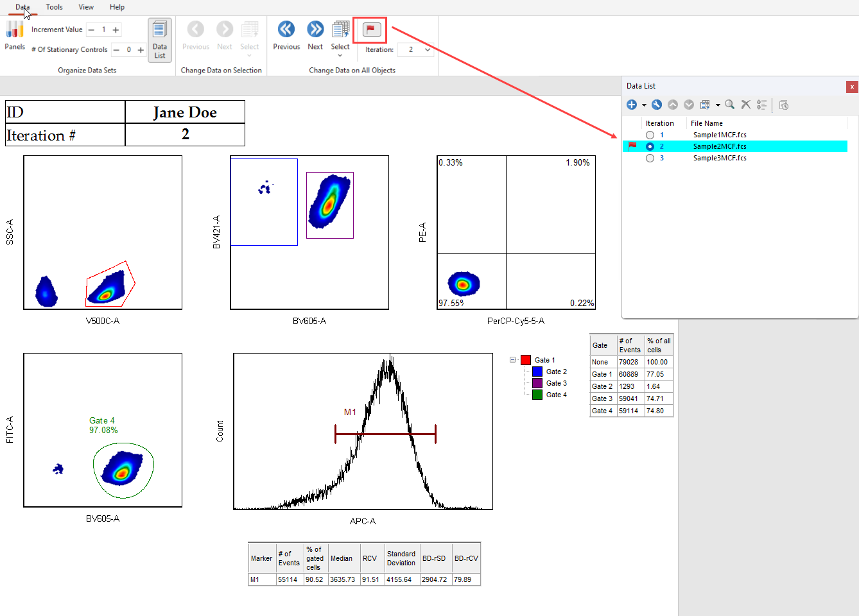Click the Next double-arrow icon
Image resolution: width=859 pixels, height=616 pixels.
point(315,28)
